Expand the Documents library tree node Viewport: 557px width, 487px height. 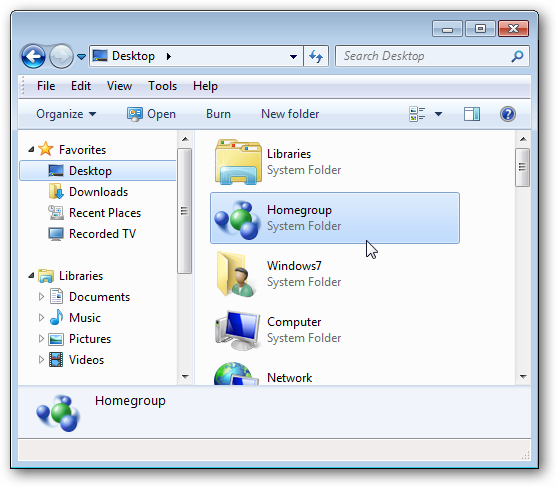coord(41,296)
